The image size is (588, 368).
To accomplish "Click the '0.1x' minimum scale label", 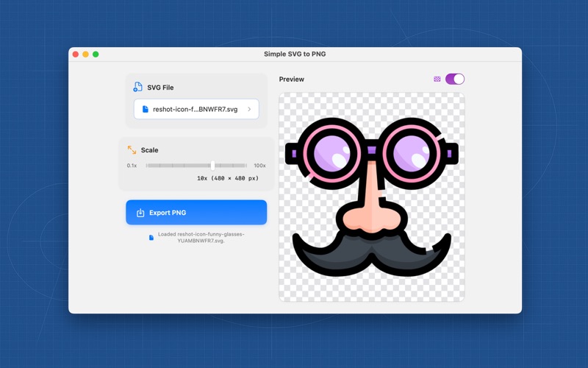I will pos(132,166).
